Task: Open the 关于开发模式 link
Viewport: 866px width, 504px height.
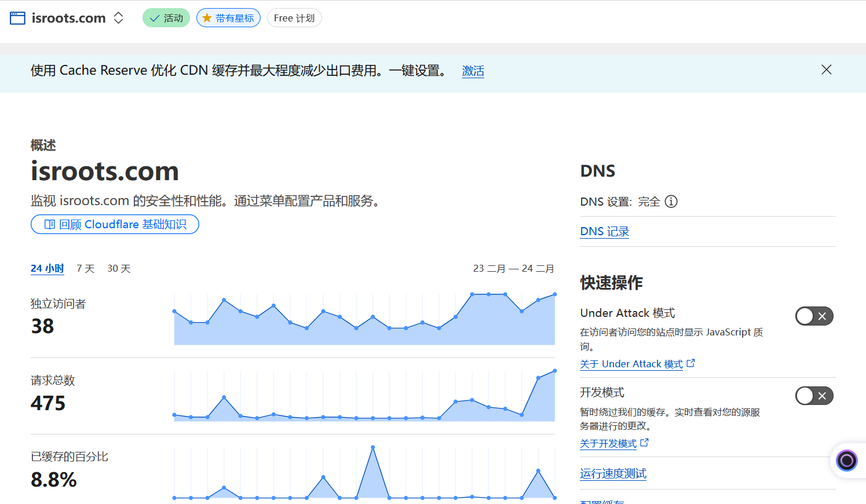Action: pyautogui.click(x=608, y=443)
